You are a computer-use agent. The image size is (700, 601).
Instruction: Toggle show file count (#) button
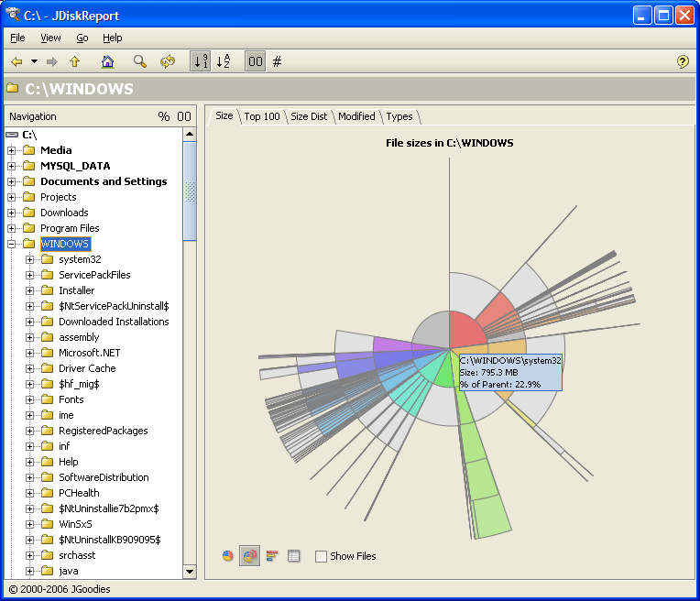click(278, 61)
